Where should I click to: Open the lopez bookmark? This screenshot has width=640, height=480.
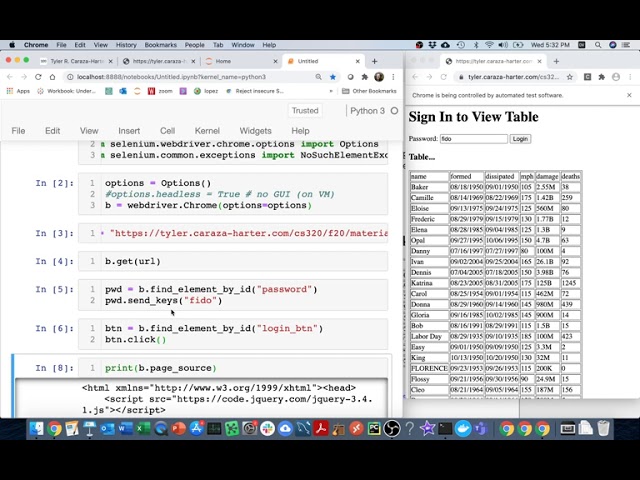coord(206,91)
